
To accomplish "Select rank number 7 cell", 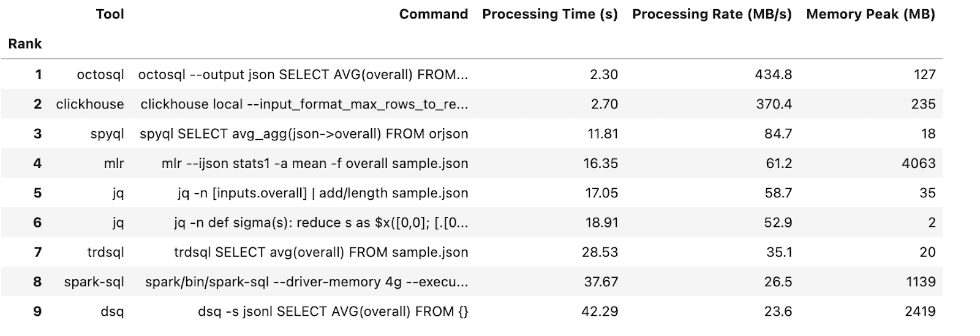I will pos(37,252).
